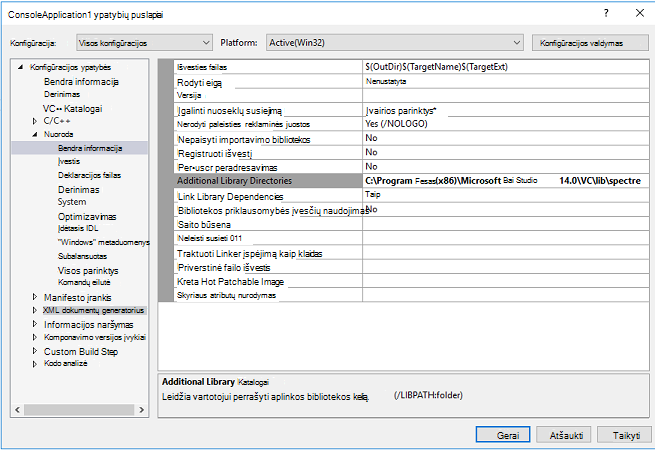
Task: Select VC++ Katalogai in the tree
Action: 72,109
